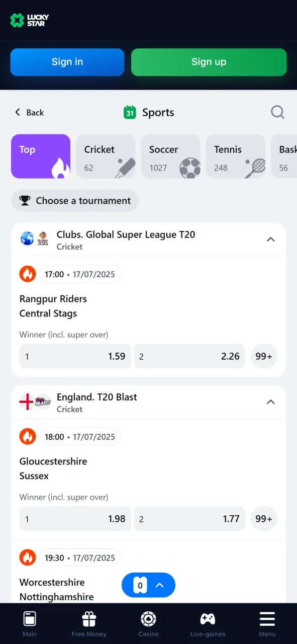Open the Main section from bottom bar
The width and height of the screenshot is (297, 644).
coord(30,623)
